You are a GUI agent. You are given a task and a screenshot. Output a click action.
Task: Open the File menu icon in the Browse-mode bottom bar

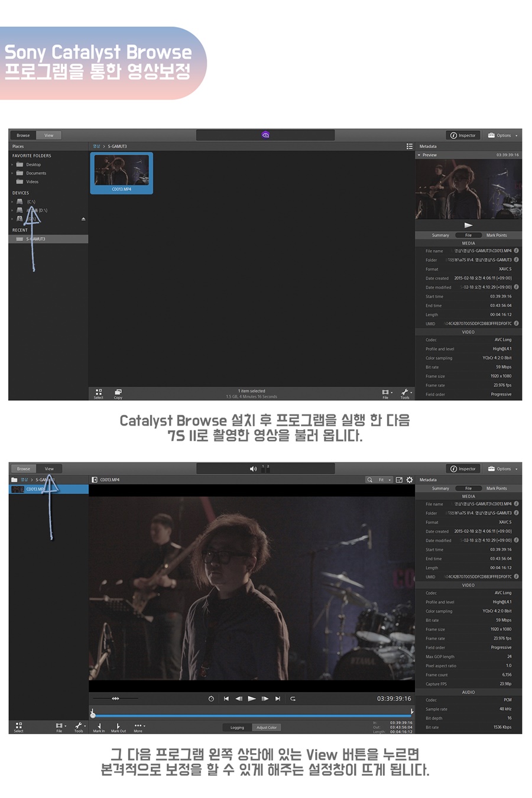pyautogui.click(x=386, y=394)
